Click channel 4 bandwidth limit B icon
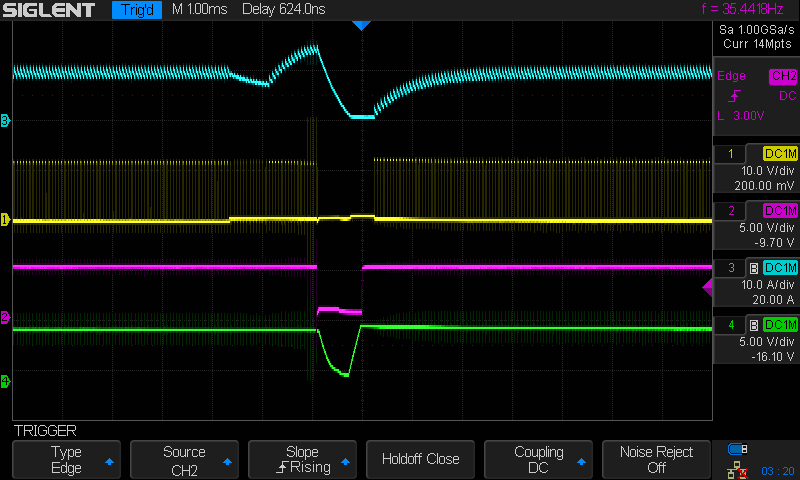Viewport: 800px width, 480px height. (x=754, y=325)
